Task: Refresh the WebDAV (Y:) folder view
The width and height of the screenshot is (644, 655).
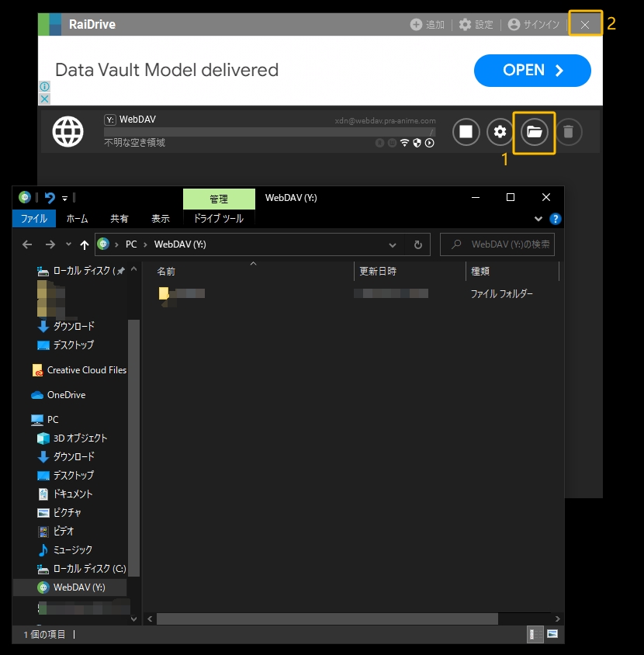Action: coord(417,244)
